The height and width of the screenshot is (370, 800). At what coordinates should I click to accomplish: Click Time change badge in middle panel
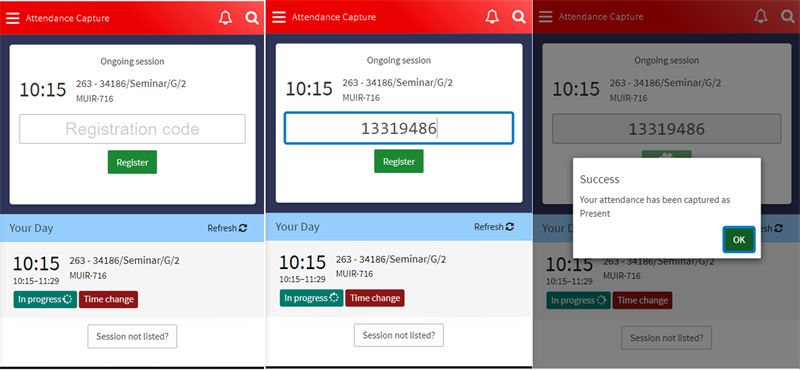tap(375, 298)
